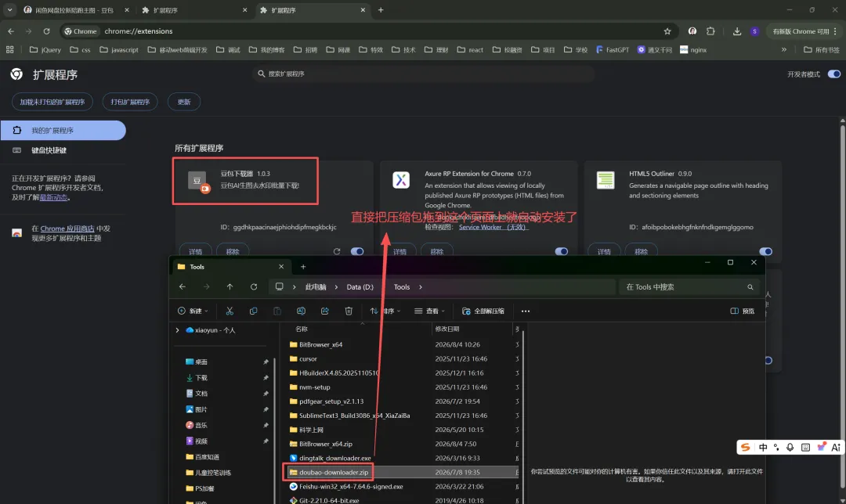The image size is (846, 504).
Task: Refresh the Tools folder in Explorer
Action: pos(254,286)
